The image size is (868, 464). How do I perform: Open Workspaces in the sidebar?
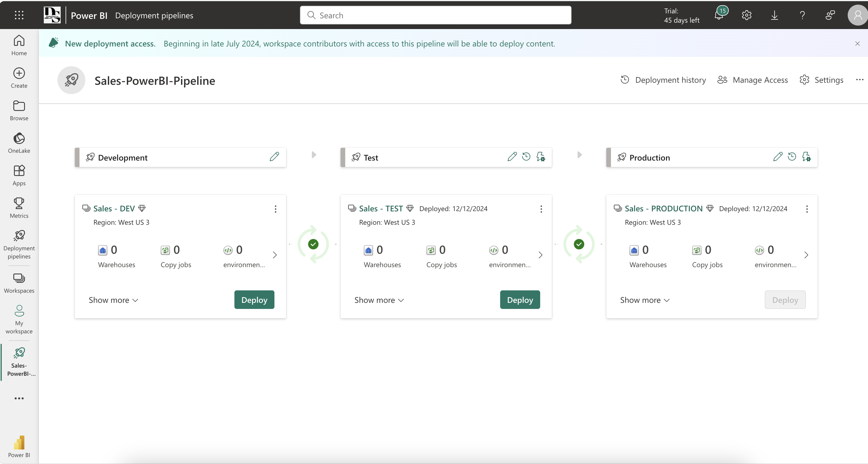pos(19,283)
